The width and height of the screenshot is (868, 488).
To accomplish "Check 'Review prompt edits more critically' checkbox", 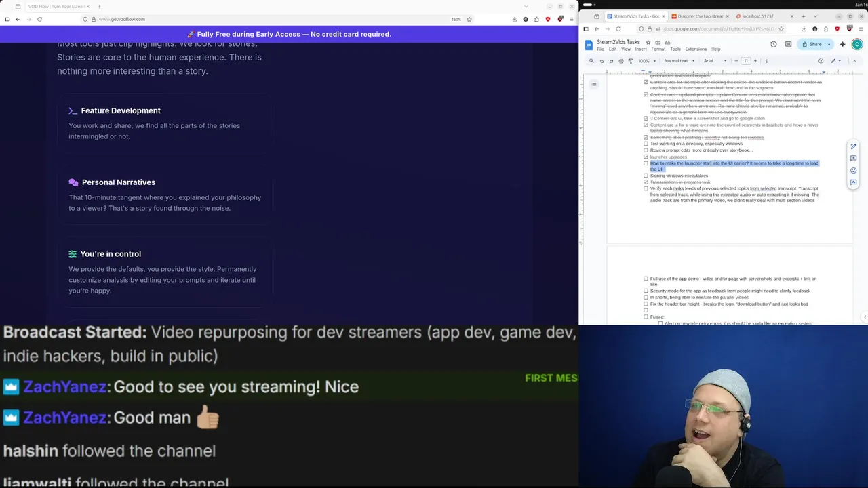I will coord(646,150).
